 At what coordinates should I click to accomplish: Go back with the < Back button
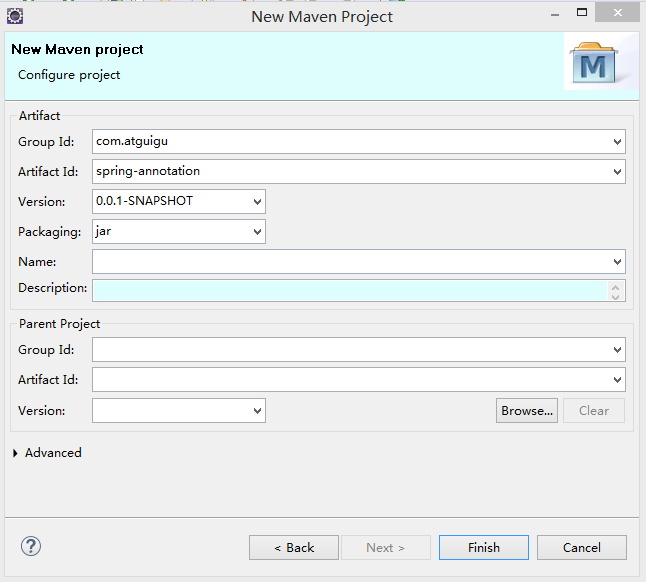tap(294, 548)
